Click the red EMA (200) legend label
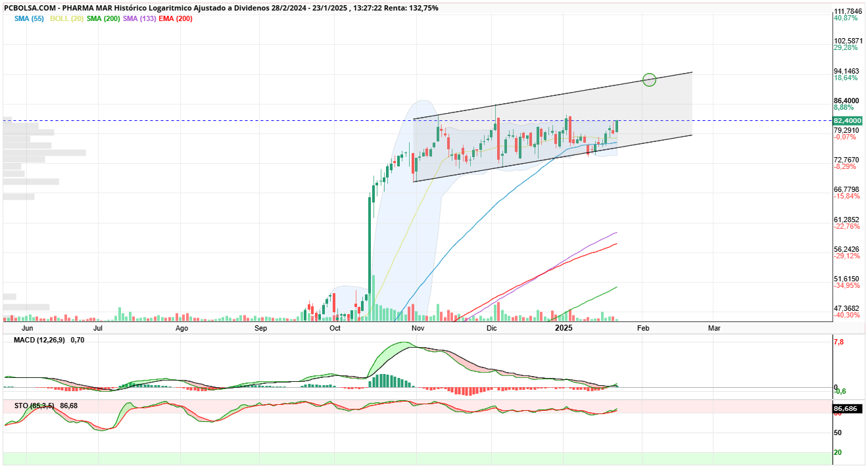This screenshot has width=868, height=468. point(176,18)
